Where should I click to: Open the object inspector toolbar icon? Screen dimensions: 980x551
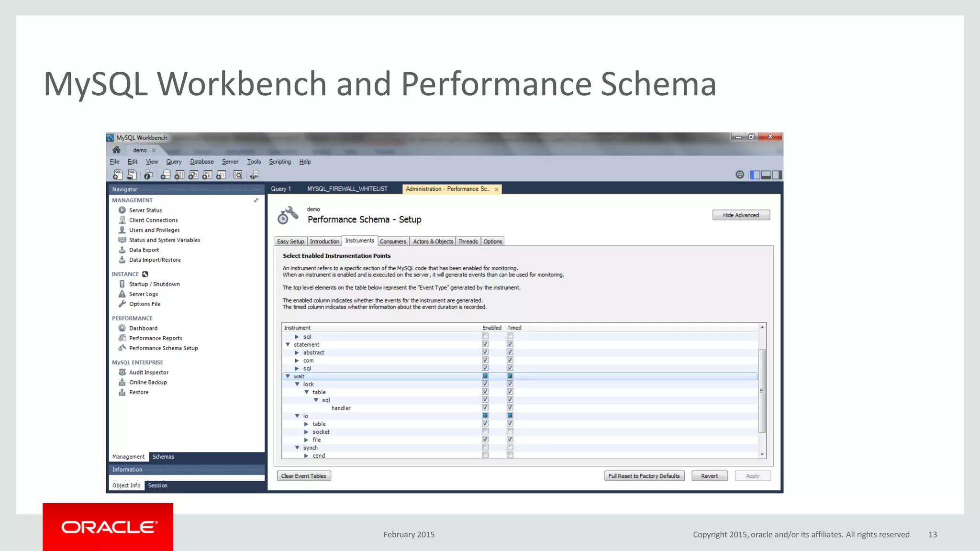click(x=148, y=175)
